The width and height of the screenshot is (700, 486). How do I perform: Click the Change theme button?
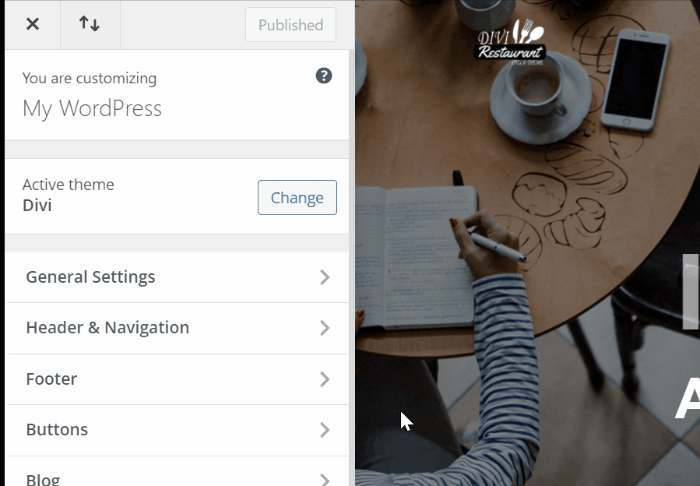coord(297,197)
